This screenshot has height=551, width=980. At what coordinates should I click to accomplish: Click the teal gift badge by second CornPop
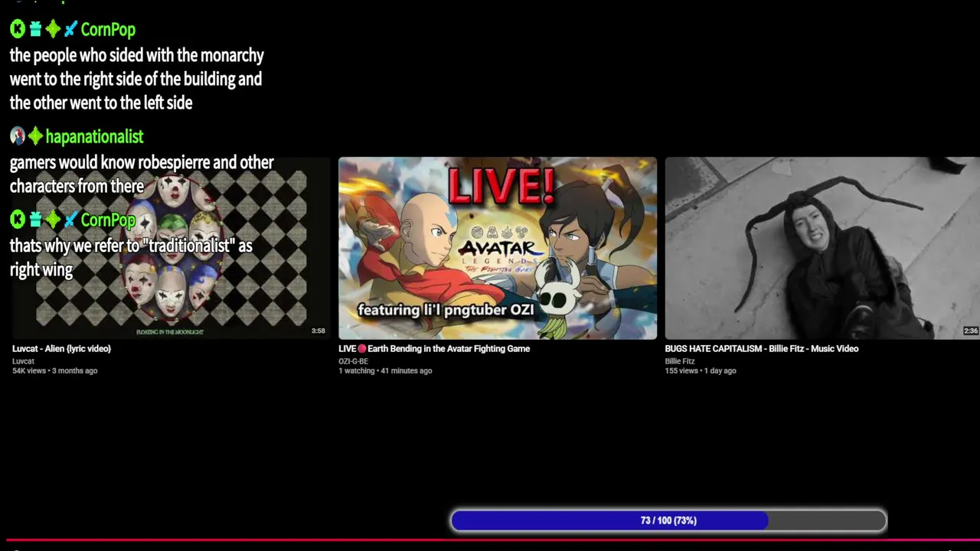tap(35, 220)
